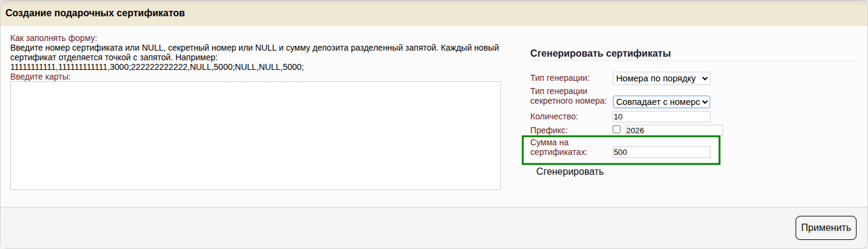Screen dimensions: 868x249
Task: Click the 'Сумма на сертификатах:' label
Action: click(x=558, y=148)
